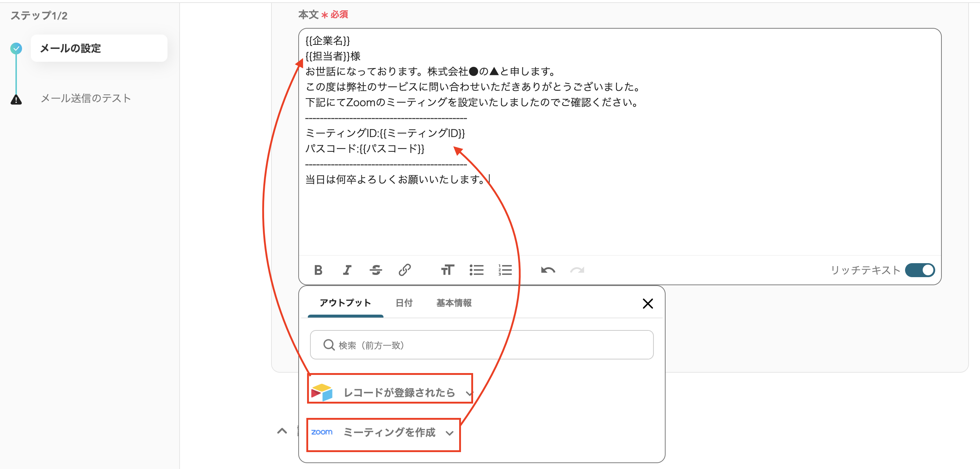Switch to the 日付 tab

[404, 303]
